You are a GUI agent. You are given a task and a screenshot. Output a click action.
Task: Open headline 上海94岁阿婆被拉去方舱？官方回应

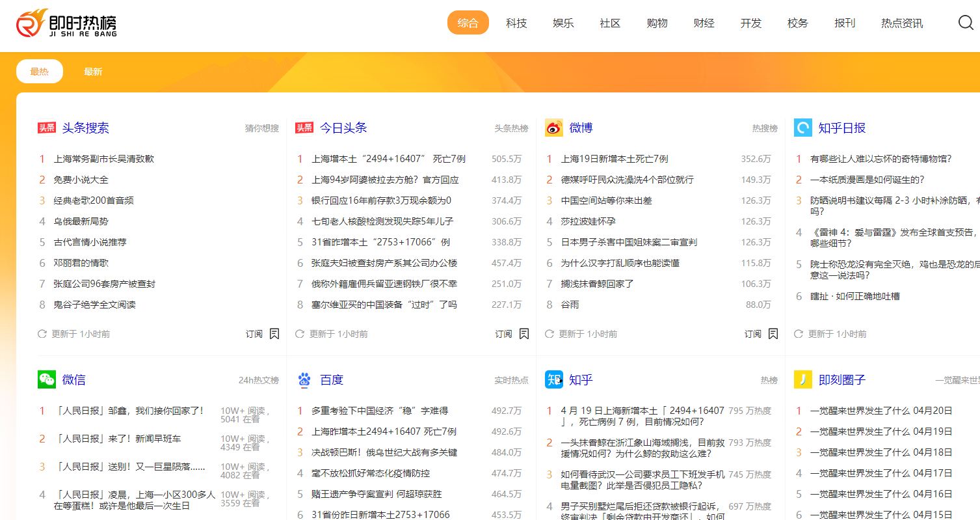385,180
